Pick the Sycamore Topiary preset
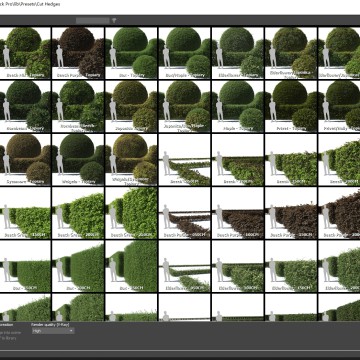The height and width of the screenshot is (360, 360). coord(25,159)
